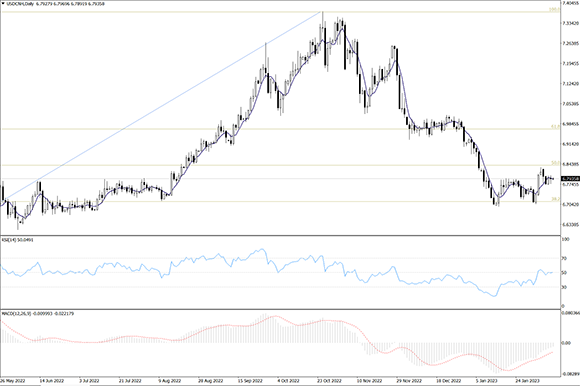Click the MACD scale 0.00 label
This screenshot has width=580, height=386.
[566, 343]
